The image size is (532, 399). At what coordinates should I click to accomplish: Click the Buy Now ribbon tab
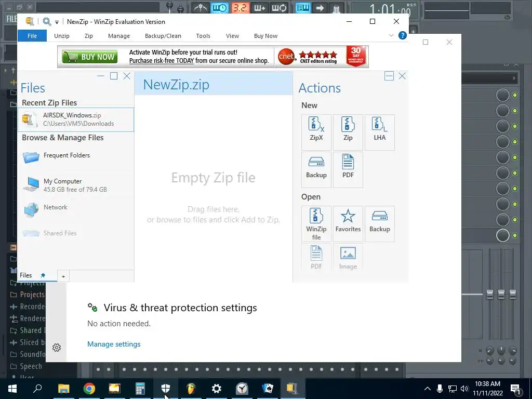[x=265, y=36]
